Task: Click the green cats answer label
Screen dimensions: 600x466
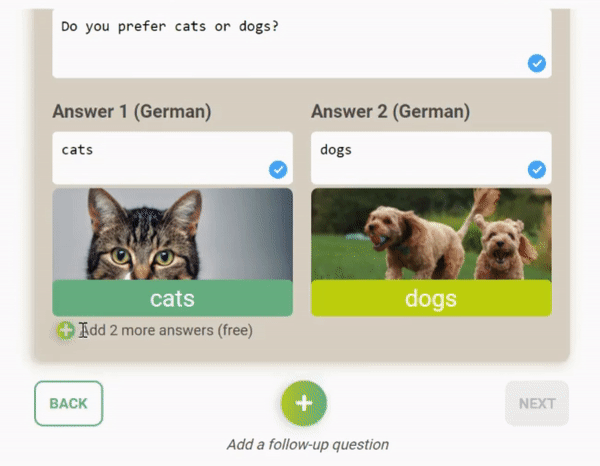Action: click(x=173, y=298)
